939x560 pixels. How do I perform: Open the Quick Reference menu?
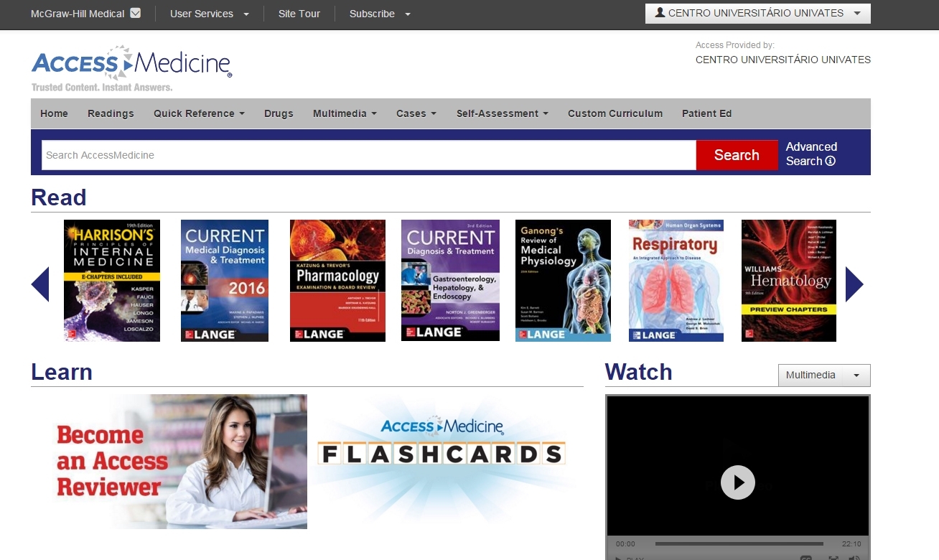tap(199, 113)
